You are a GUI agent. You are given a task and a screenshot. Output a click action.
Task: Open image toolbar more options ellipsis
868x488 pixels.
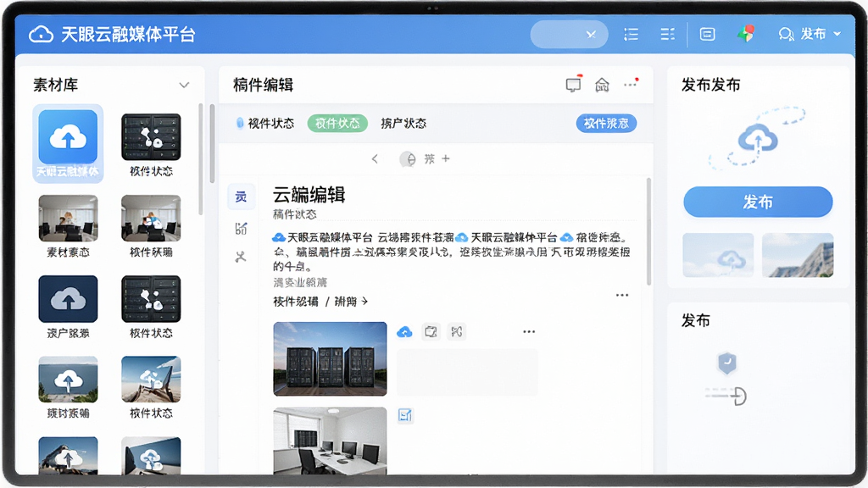(x=529, y=332)
